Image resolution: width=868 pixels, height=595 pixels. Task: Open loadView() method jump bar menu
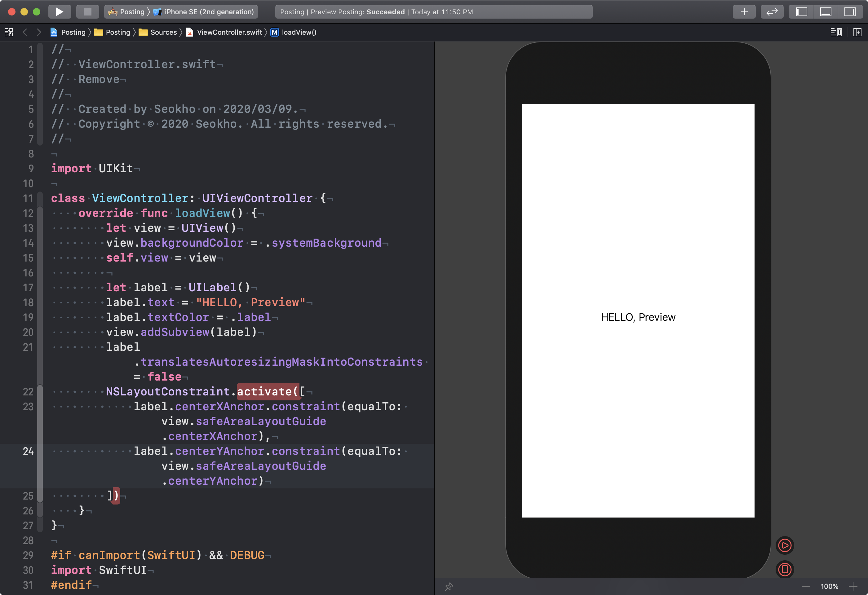299,32
